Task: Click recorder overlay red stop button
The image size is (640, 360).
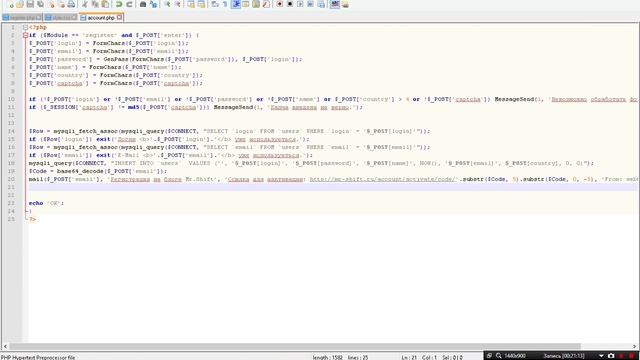Action: [631, 356]
